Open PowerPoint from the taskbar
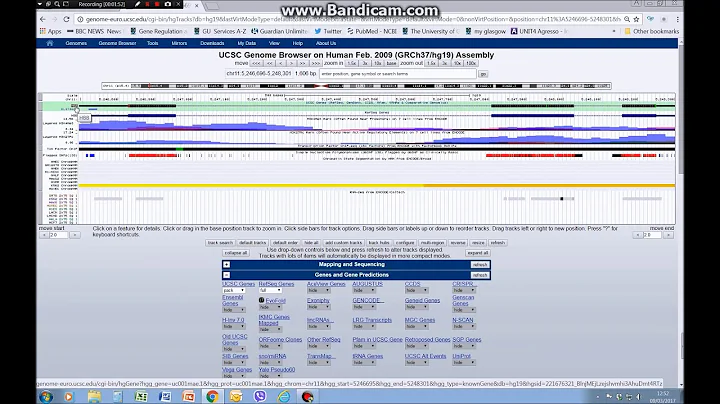 click(188, 397)
